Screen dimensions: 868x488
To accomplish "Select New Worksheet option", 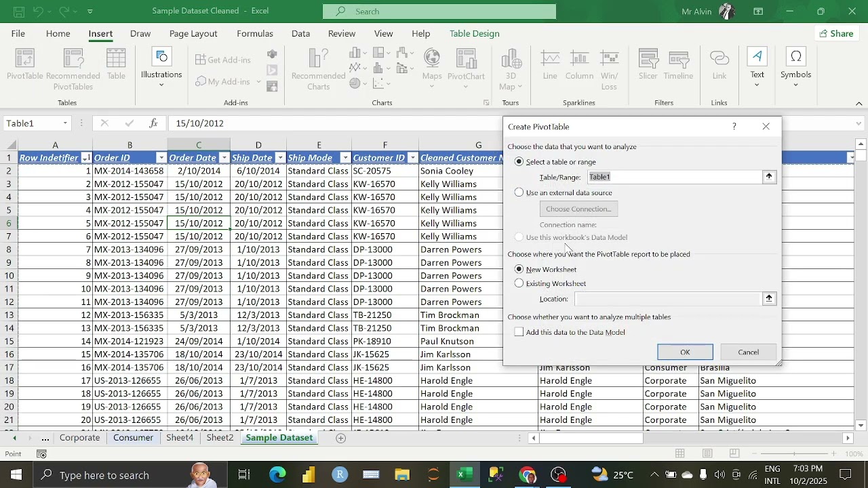I will click(519, 269).
